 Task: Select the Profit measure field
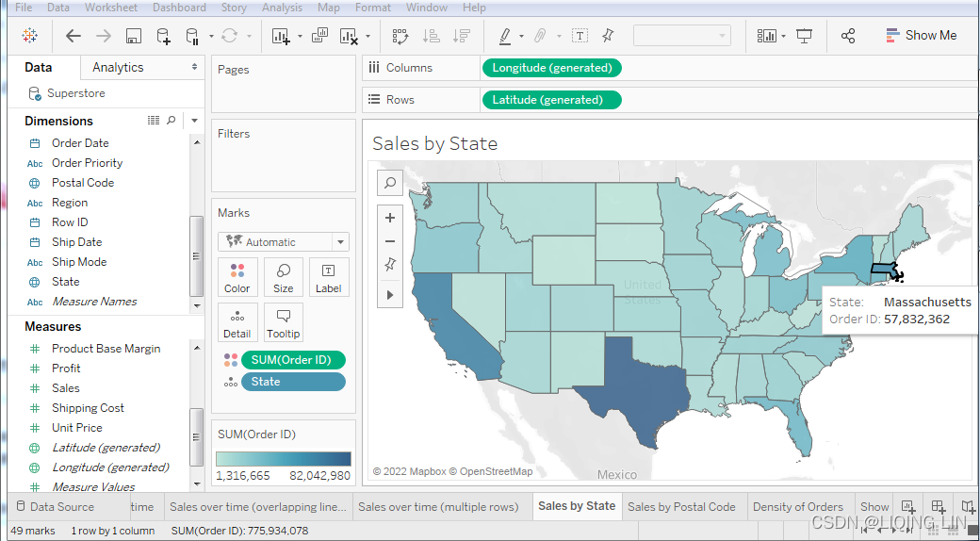coord(66,369)
